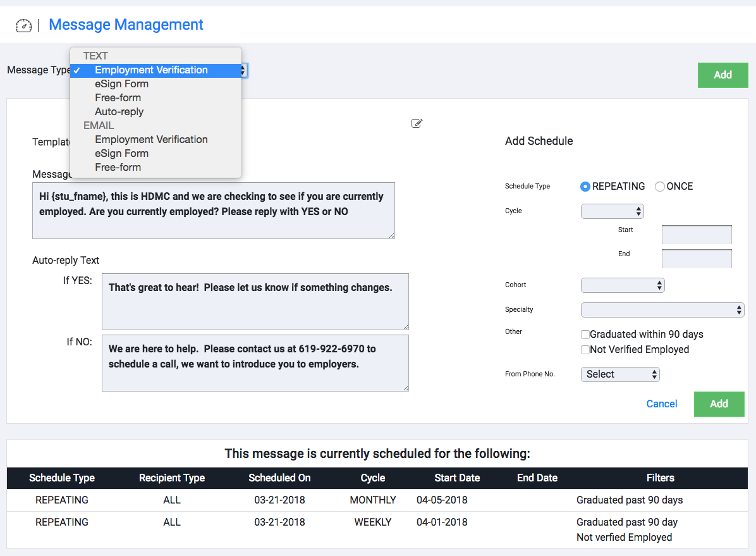The image size is (756, 556).
Task: Click the top green Add button
Action: click(x=722, y=75)
